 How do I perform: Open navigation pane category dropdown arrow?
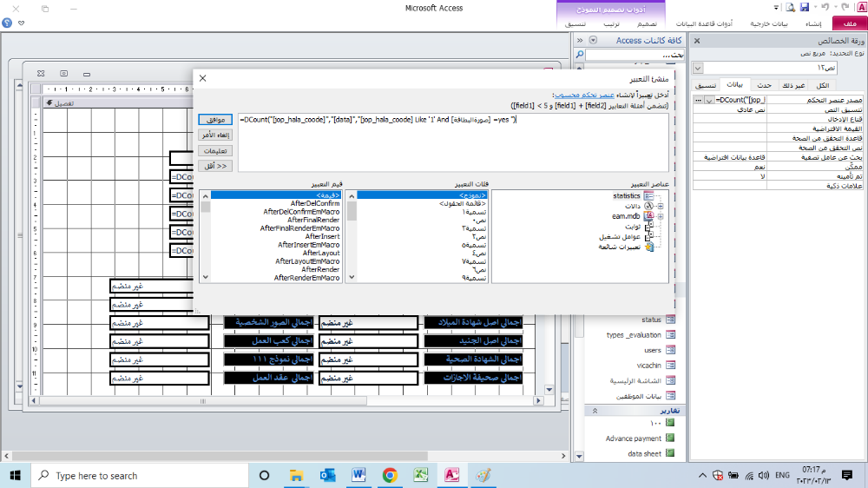(593, 41)
